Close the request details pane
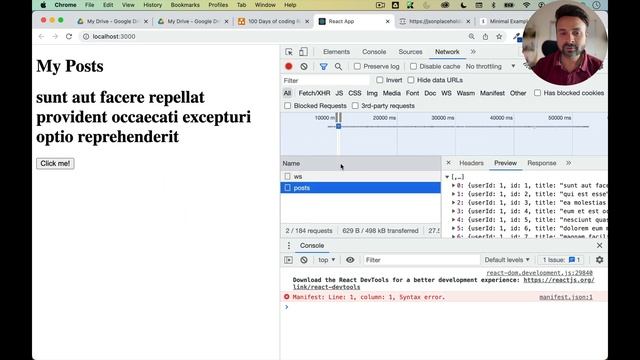 [448, 163]
